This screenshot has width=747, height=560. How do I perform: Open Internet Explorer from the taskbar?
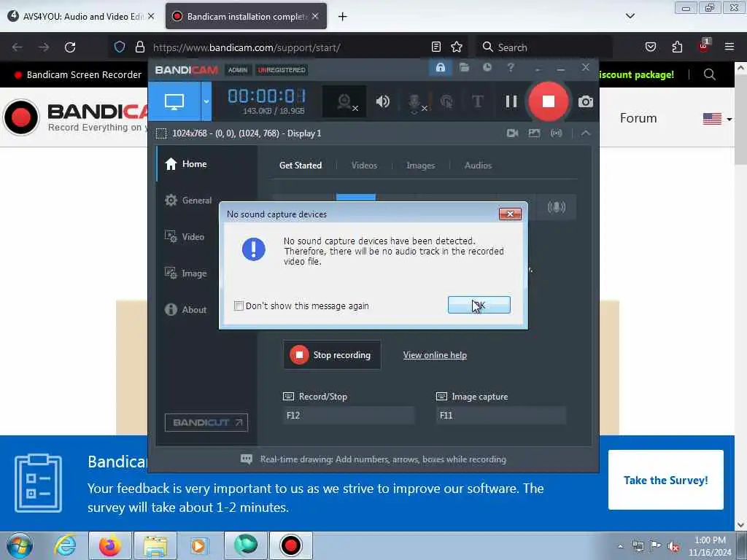(x=65, y=545)
